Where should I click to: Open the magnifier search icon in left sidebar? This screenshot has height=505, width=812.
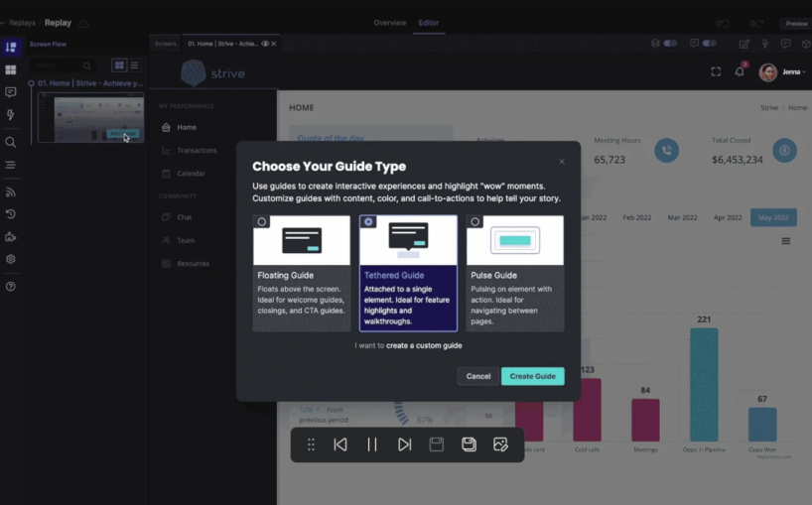(10, 142)
